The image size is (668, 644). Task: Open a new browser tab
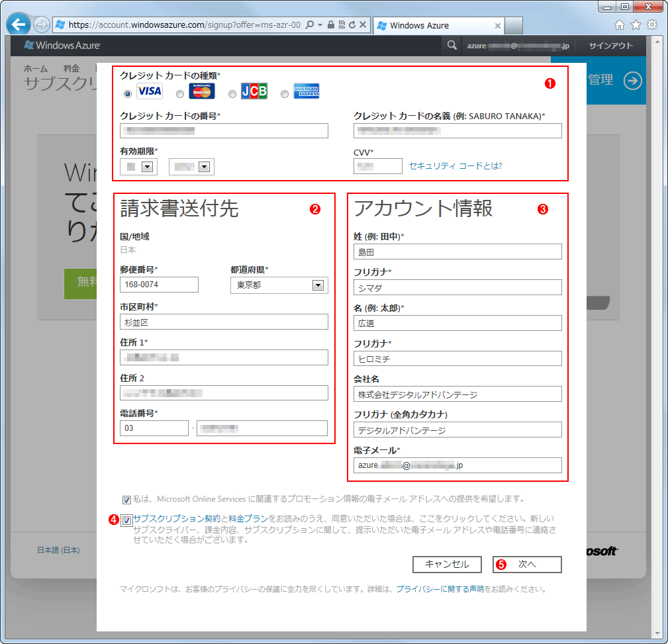pyautogui.click(x=513, y=26)
